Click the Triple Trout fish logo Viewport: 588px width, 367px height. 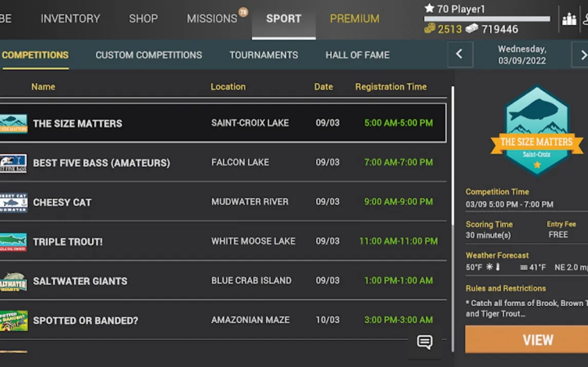(x=13, y=241)
